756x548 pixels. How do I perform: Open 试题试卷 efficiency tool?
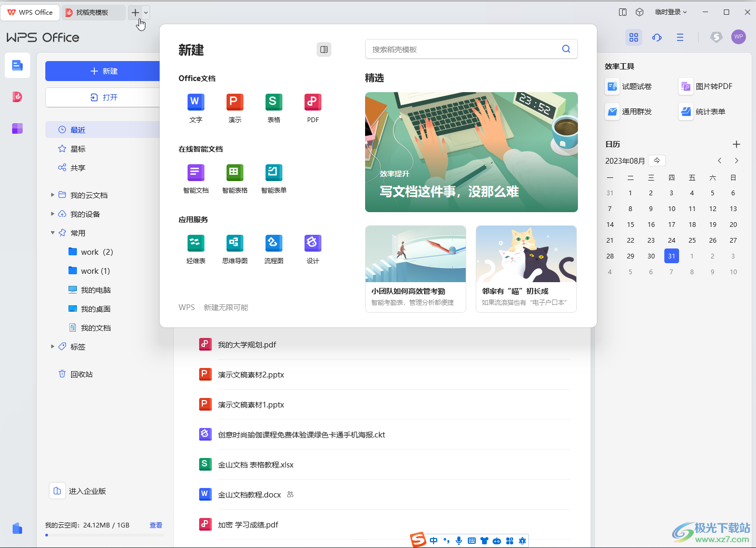[x=629, y=86]
